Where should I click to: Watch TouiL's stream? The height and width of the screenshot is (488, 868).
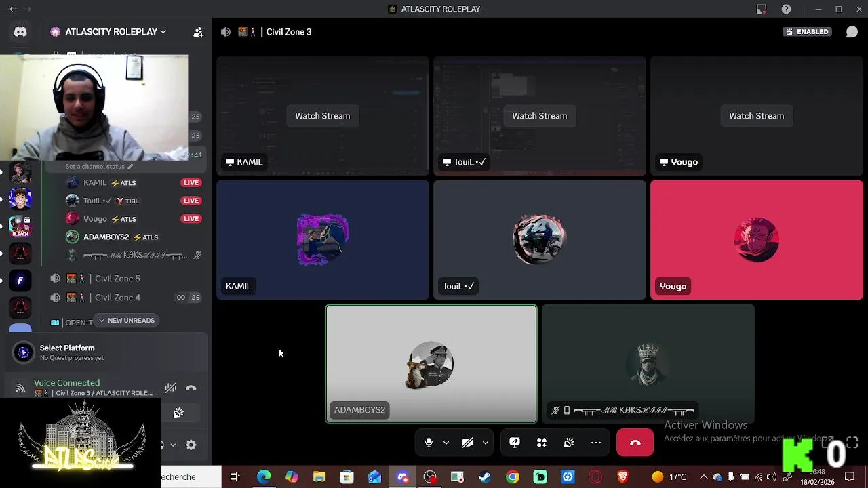point(540,116)
